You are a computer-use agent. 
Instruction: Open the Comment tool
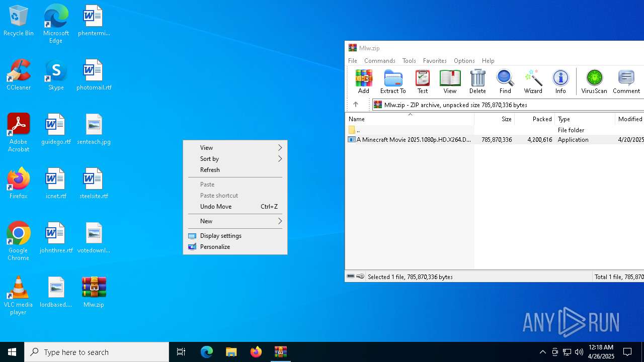coord(626,81)
